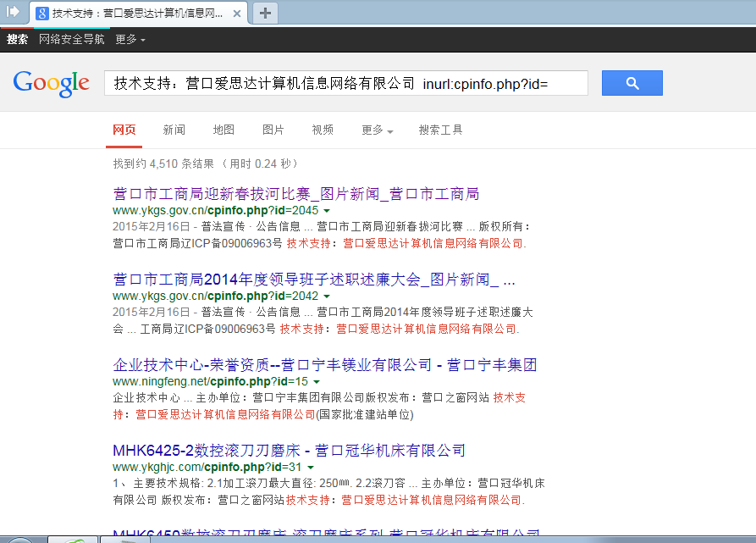Viewport: 756px width, 543px height.
Task: Select the browser tab titled 技术支持：营口爱思达
Action: tap(137, 14)
